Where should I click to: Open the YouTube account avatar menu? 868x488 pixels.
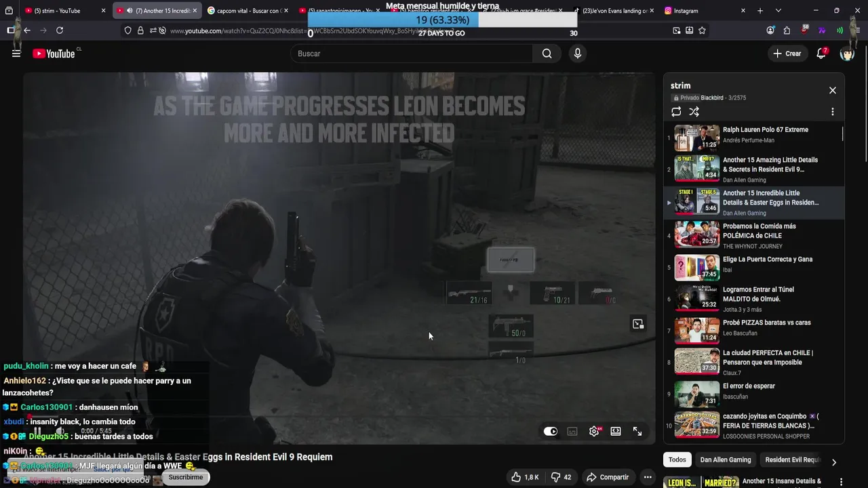click(x=847, y=54)
